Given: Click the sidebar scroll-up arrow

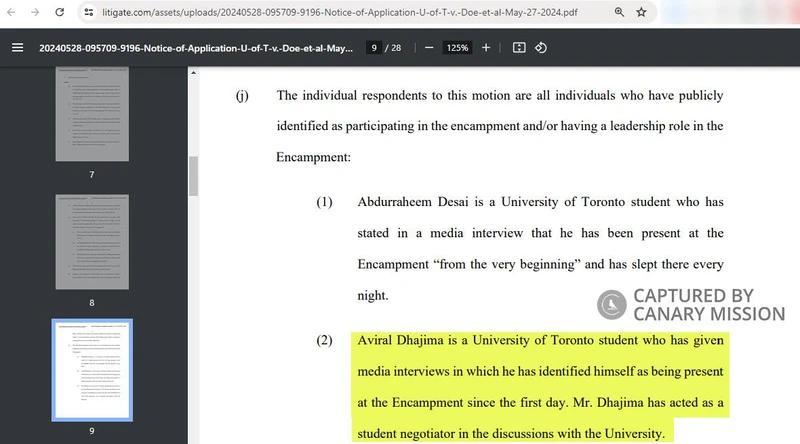Looking at the screenshot, I should pos(193,73).
